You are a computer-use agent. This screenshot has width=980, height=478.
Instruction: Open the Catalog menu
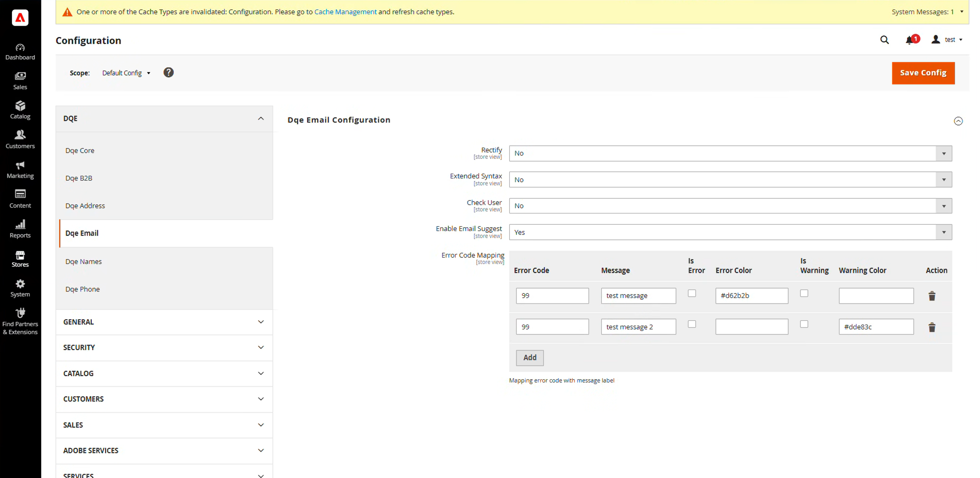[20, 110]
